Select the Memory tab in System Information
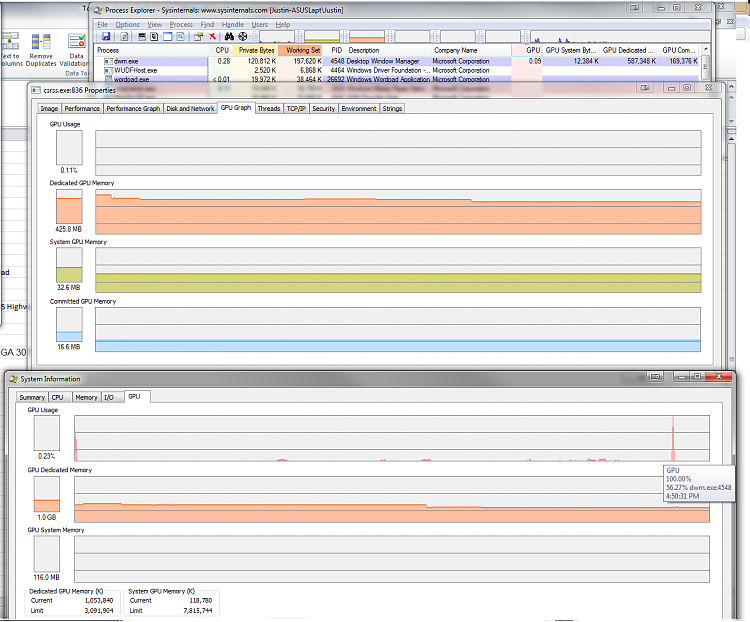 coord(86,397)
